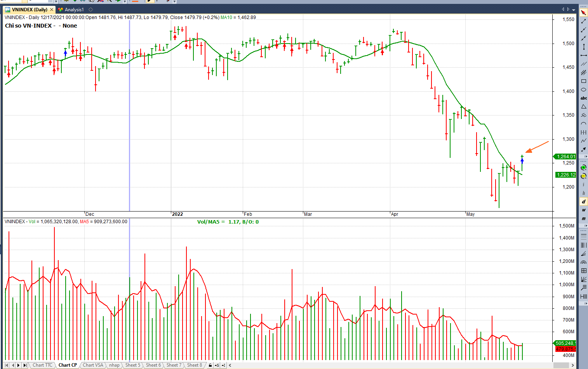588x369 pixels.
Task: Toggle the hourly interval h button
Action: [583, 193]
